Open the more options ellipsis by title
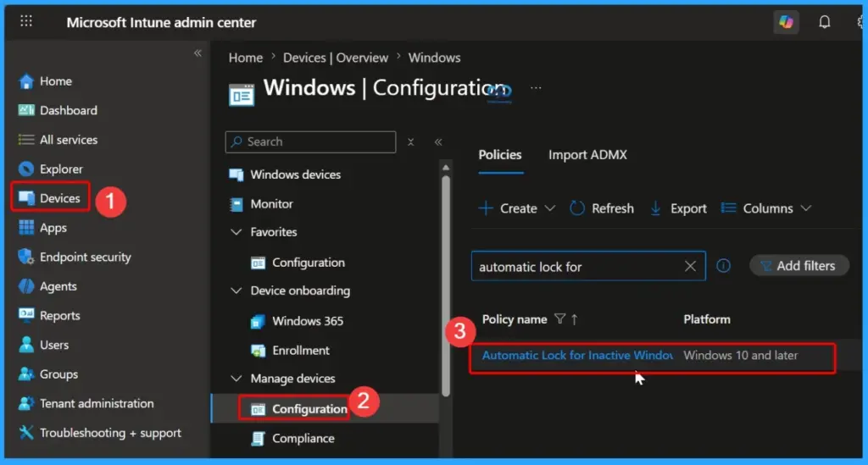868x465 pixels. coord(536,88)
